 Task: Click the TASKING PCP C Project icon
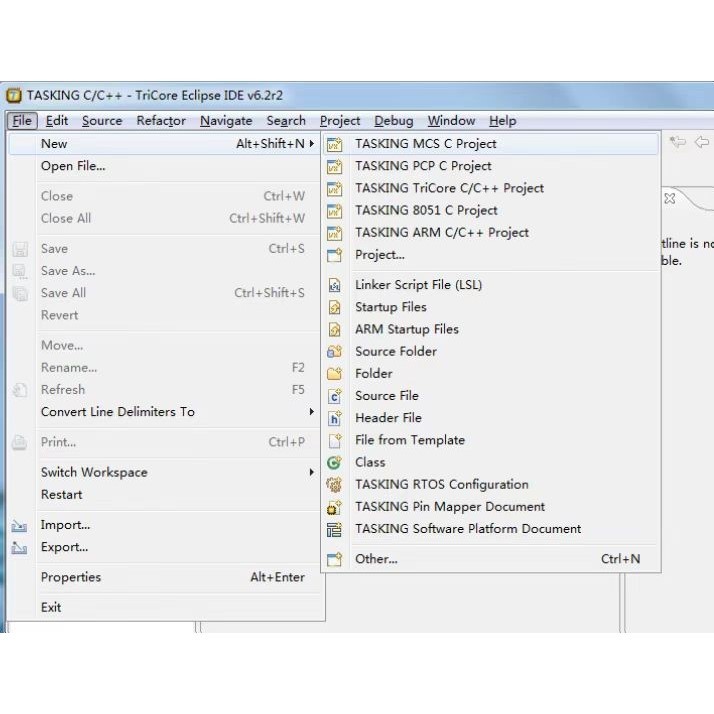[334, 167]
